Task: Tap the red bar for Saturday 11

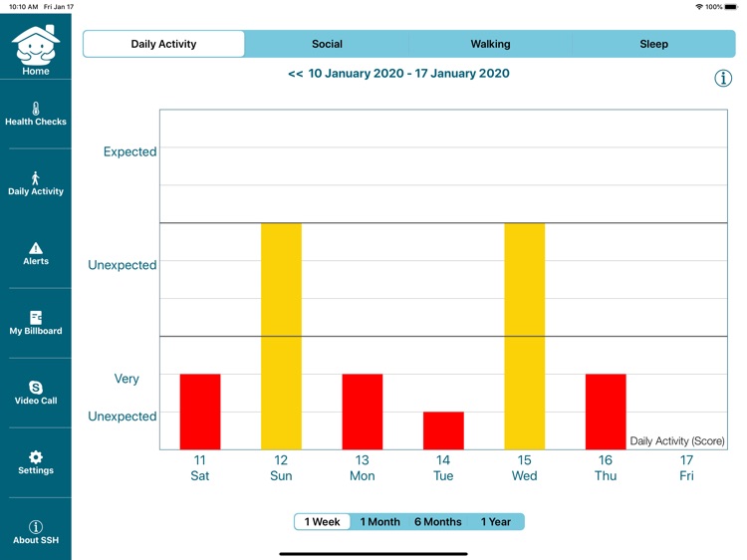Action: 200,412
